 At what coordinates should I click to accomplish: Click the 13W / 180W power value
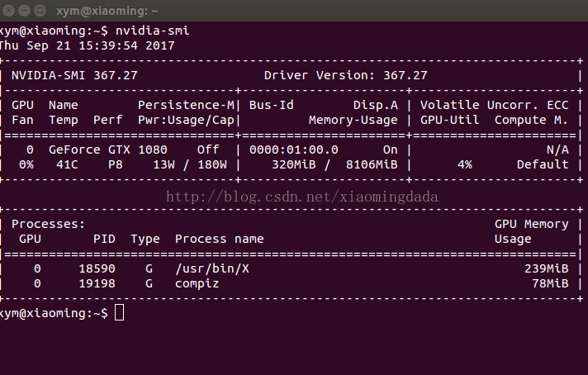coord(190,164)
